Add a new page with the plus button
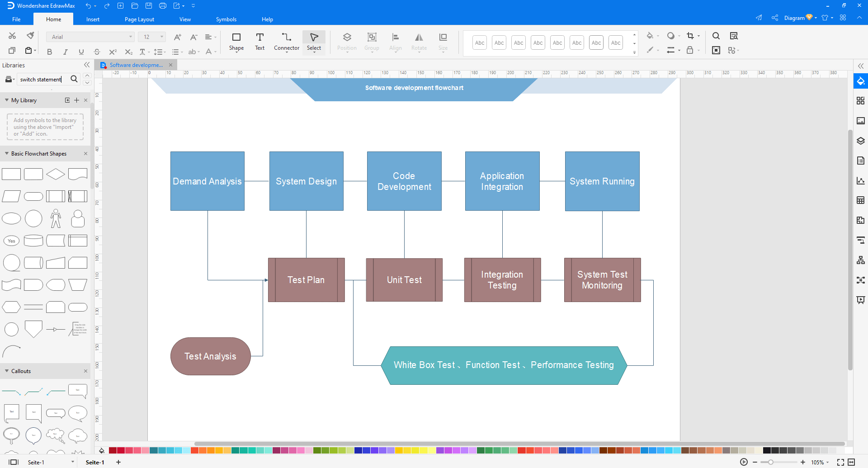Screen dimensions: 868x468 tap(118, 462)
